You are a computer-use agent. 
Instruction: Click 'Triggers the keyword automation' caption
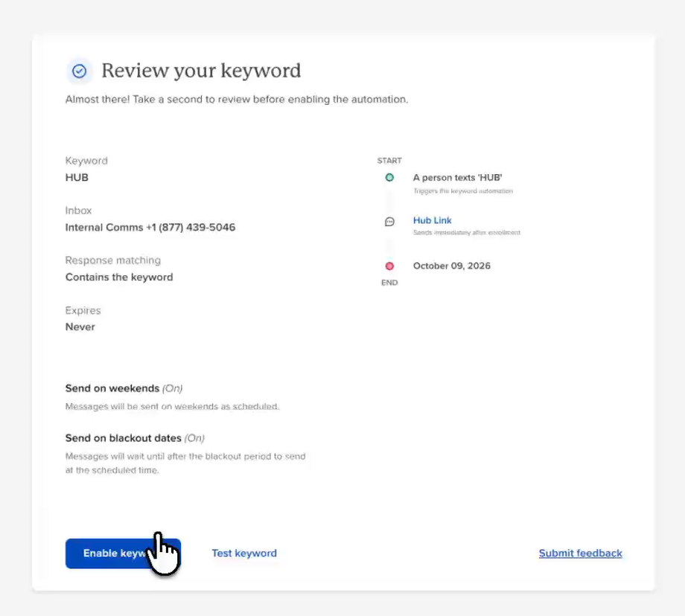pos(463,191)
